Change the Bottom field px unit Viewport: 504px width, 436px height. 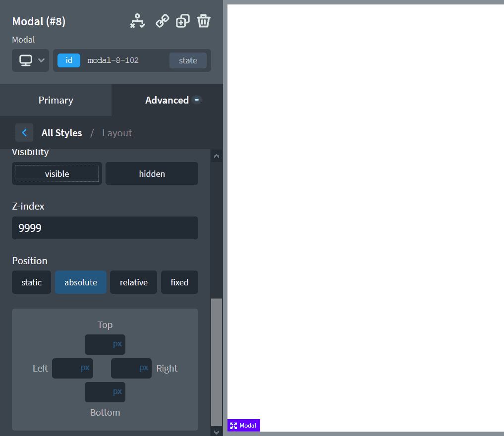(x=117, y=391)
